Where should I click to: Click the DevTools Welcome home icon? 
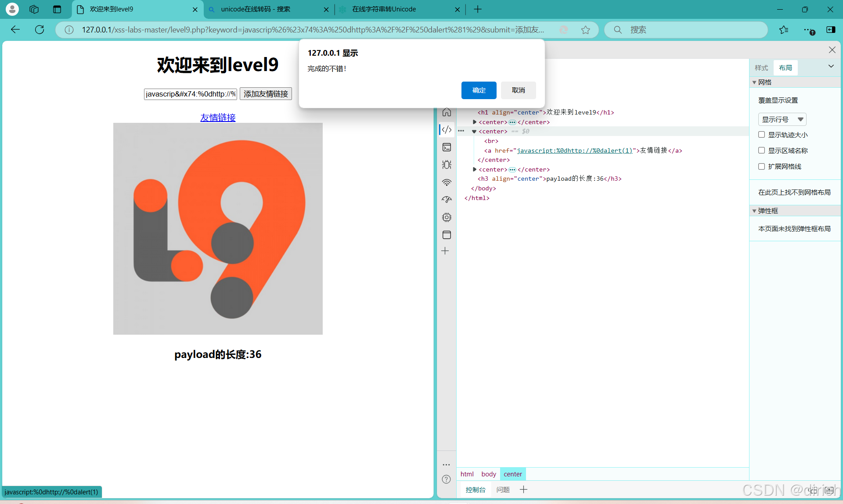coord(447,112)
